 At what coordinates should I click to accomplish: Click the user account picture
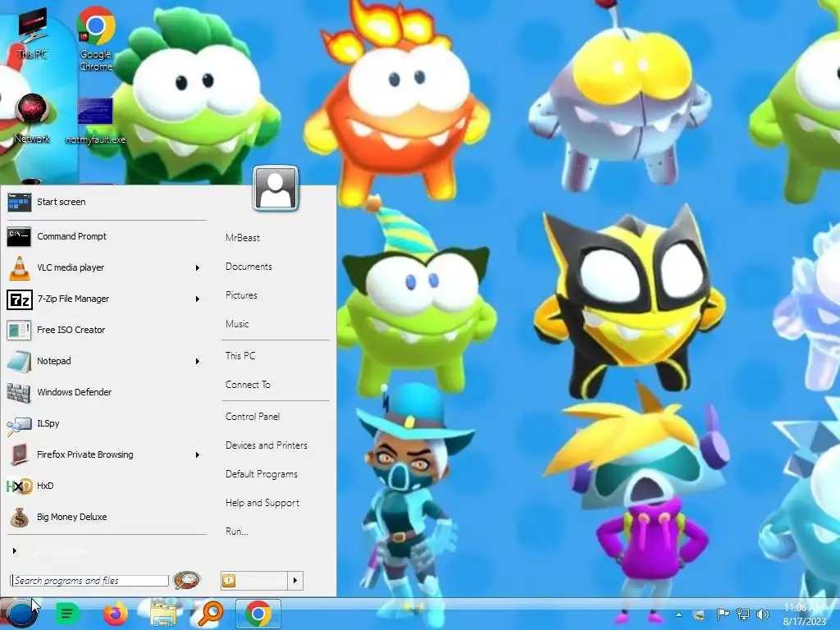[276, 188]
